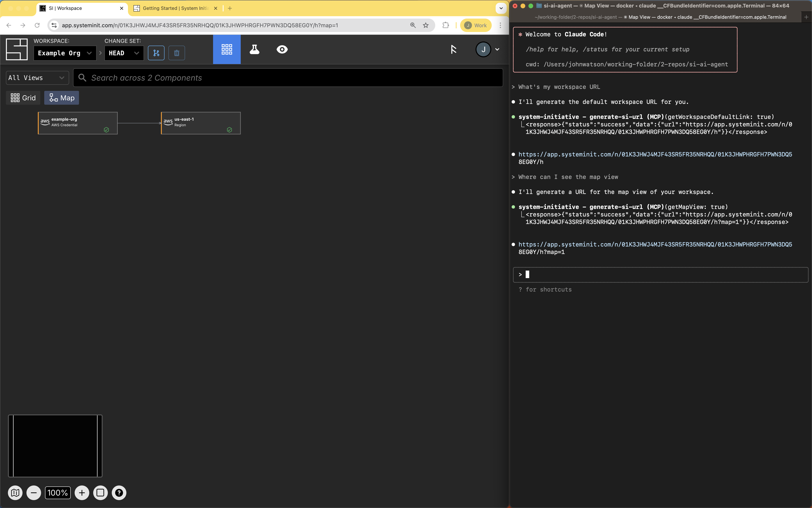This screenshot has width=812, height=508.
Task: Click the map view URL link in terminal
Action: pyautogui.click(x=655, y=248)
